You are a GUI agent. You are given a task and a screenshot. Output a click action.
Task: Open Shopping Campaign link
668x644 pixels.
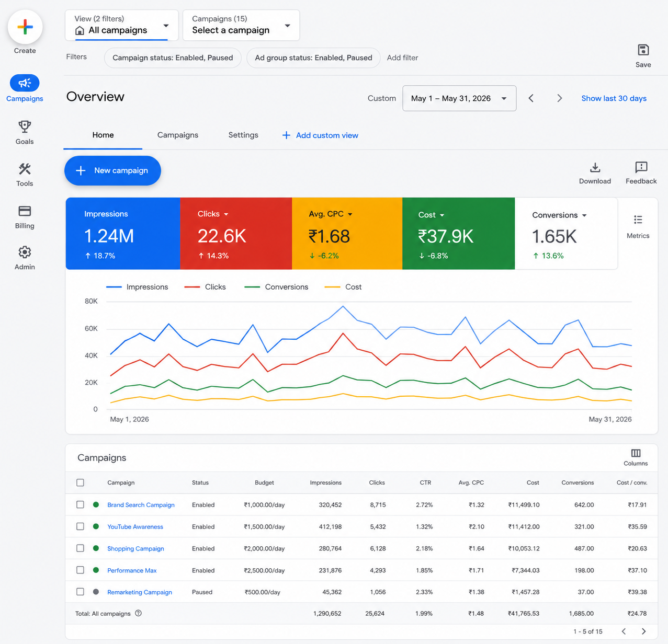click(x=135, y=548)
